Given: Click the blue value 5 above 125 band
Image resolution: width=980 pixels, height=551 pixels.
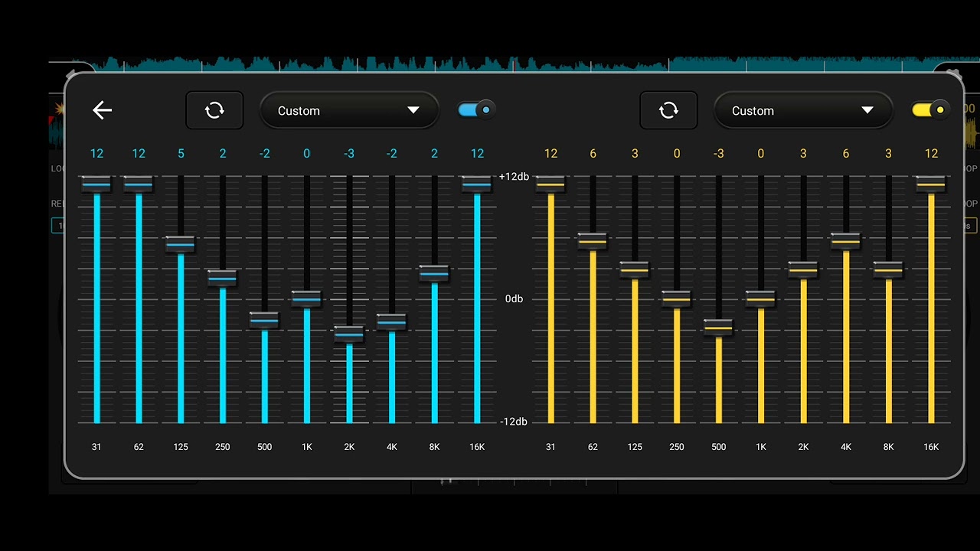Looking at the screenshot, I should tap(181, 154).
